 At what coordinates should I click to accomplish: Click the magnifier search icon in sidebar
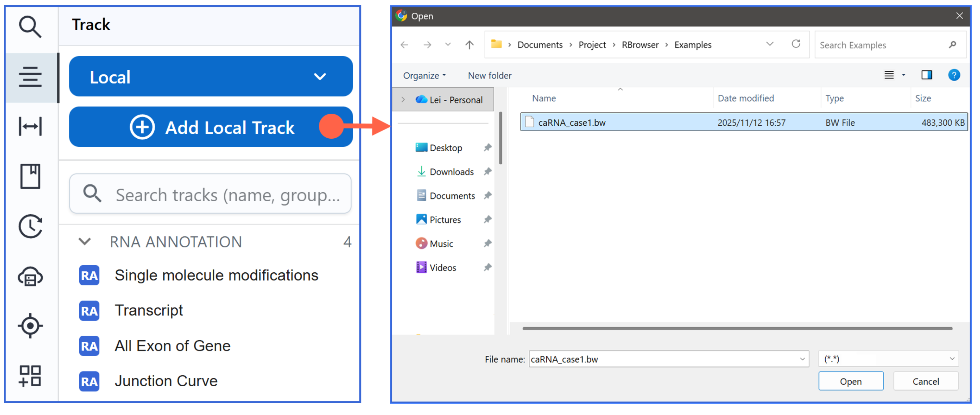tap(30, 27)
